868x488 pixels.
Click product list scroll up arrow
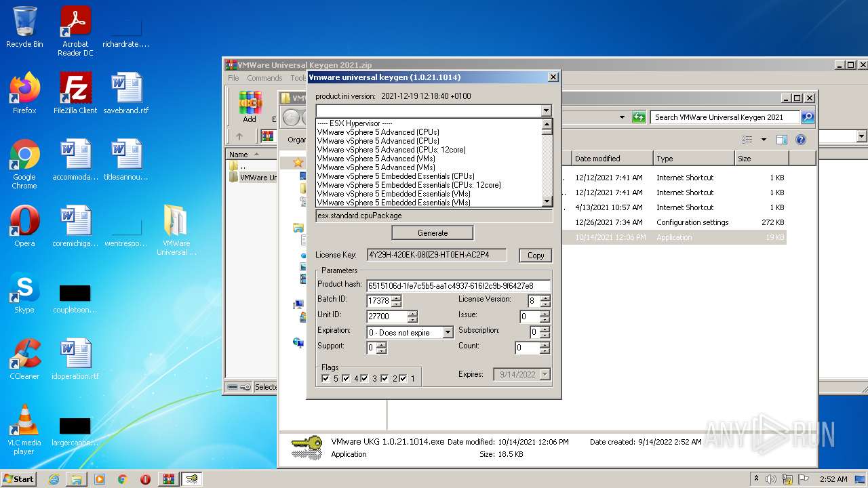(x=547, y=124)
